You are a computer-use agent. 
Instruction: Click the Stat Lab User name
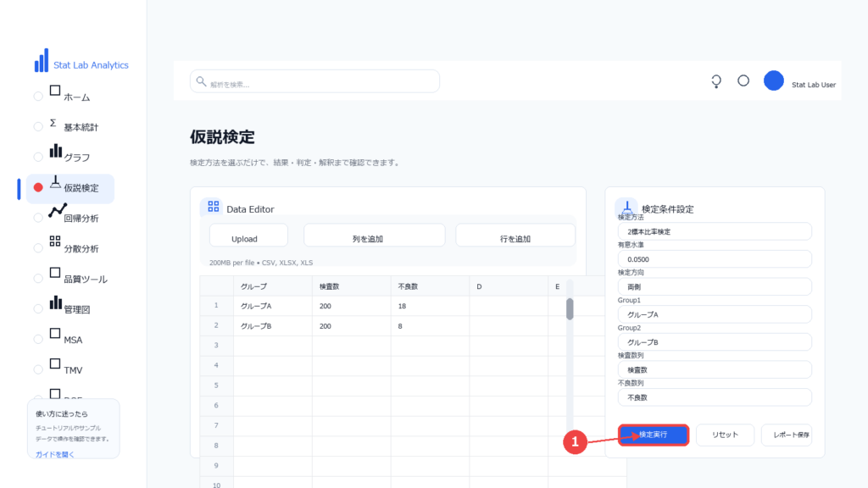click(813, 85)
